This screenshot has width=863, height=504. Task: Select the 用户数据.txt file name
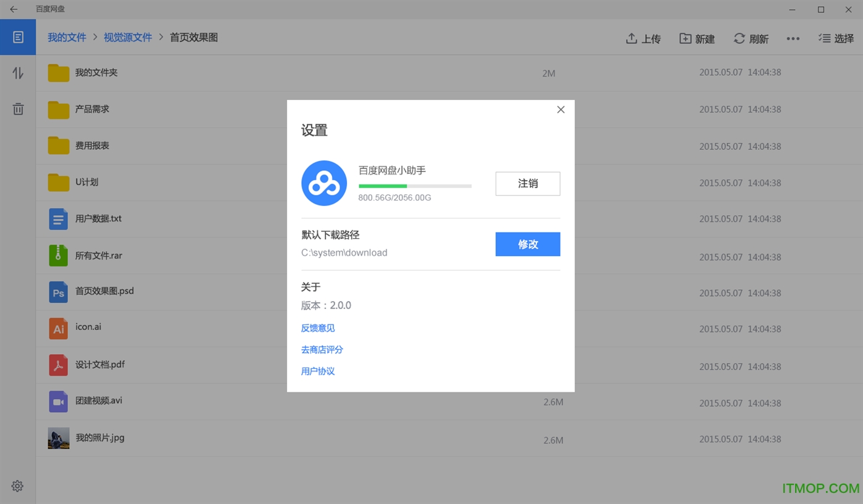tap(98, 218)
